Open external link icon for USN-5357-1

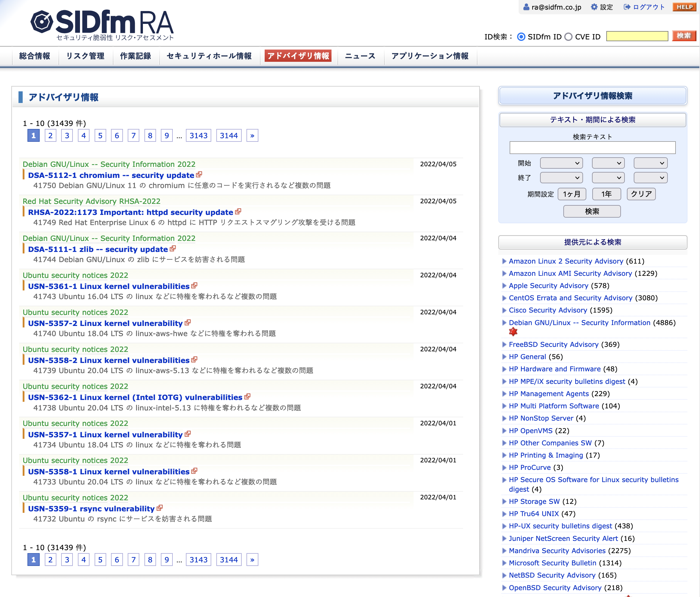click(x=187, y=434)
